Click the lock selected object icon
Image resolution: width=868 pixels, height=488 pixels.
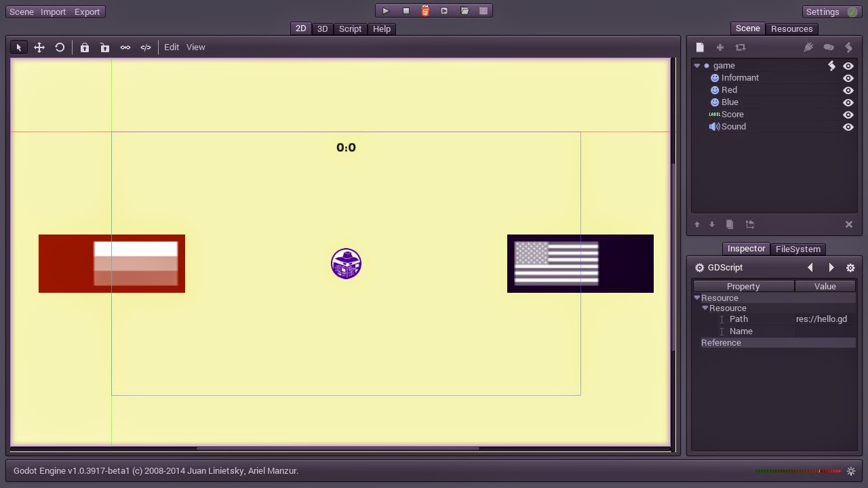click(x=85, y=47)
